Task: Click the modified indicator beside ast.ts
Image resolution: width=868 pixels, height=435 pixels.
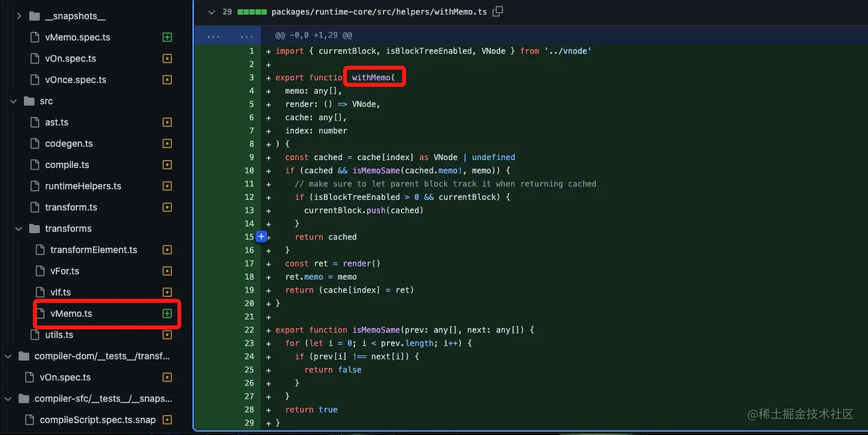Action: pos(167,122)
